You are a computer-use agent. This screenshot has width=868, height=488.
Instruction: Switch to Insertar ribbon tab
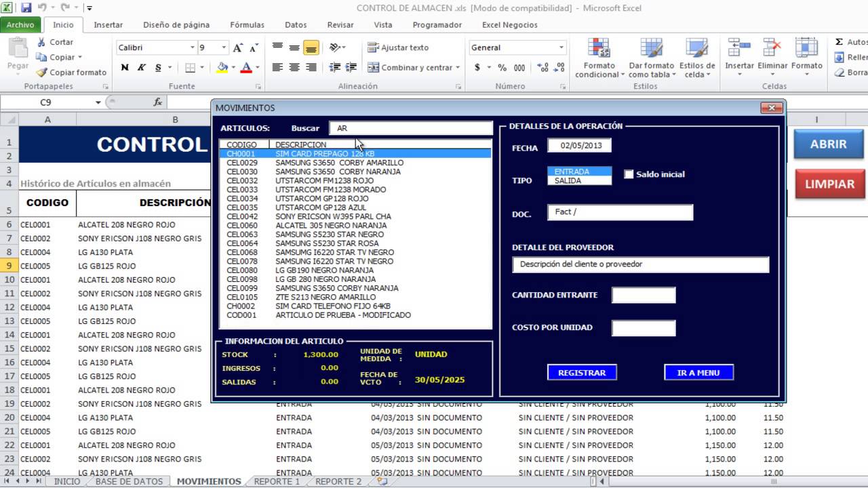click(x=108, y=24)
